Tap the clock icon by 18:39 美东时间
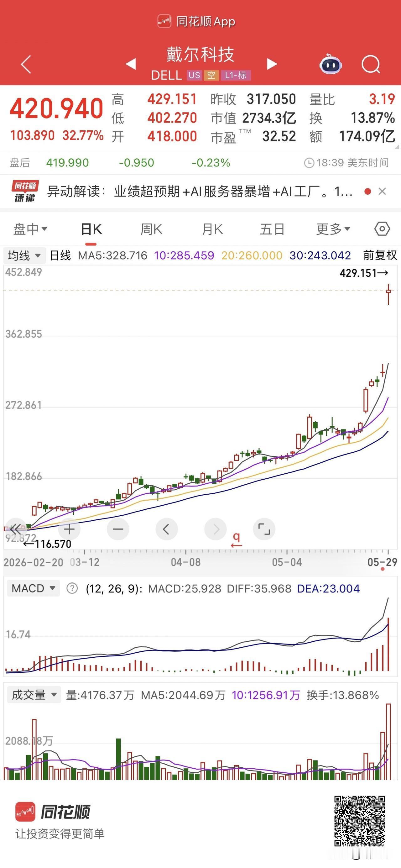This screenshot has width=401, height=868. coord(309,163)
